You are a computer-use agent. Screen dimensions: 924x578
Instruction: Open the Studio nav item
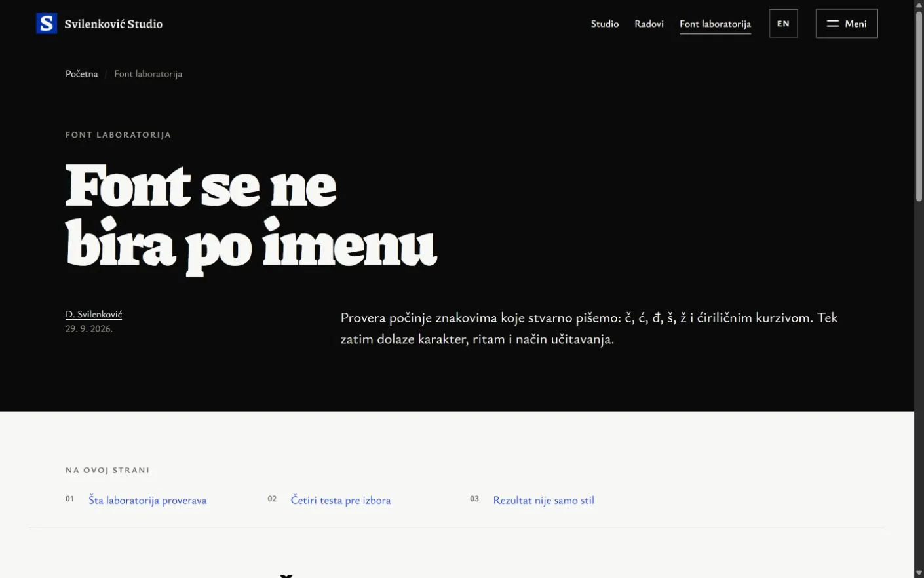[x=605, y=24]
